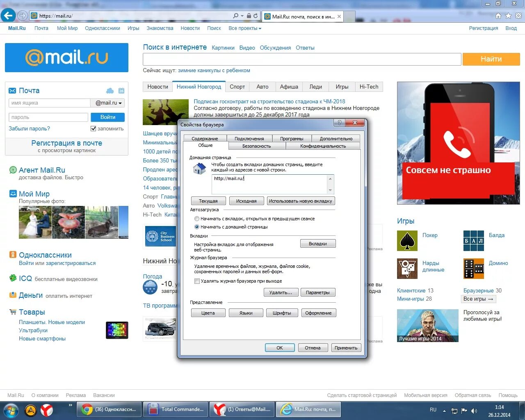Click the help question mark in dialog title
This screenshot has width=525, height=420.
pyautogui.click(x=339, y=123)
